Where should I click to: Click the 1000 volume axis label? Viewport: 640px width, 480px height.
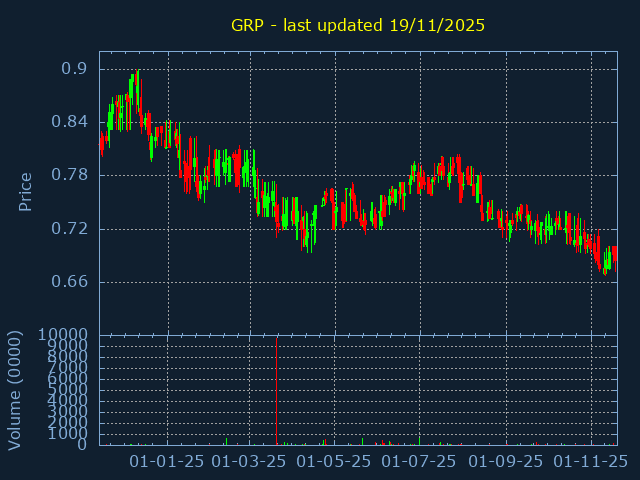click(x=69, y=433)
